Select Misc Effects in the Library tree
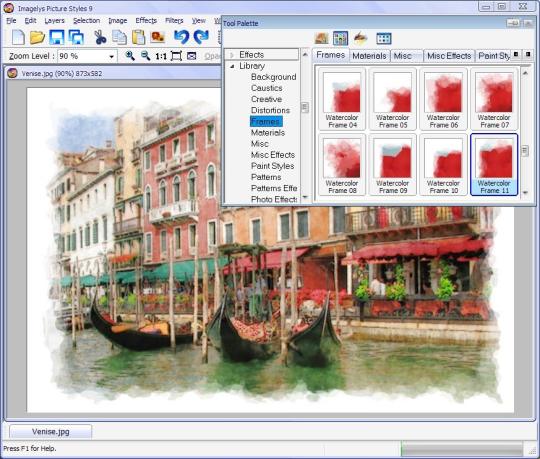 (x=273, y=155)
